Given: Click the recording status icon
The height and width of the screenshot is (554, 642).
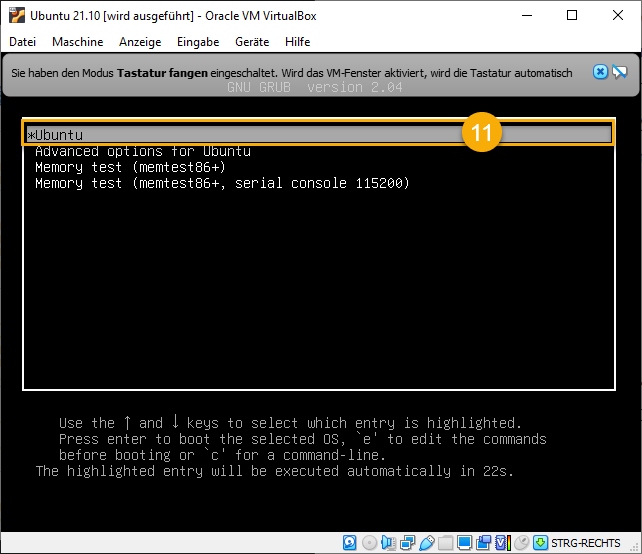Looking at the screenshot, I should click(x=484, y=543).
